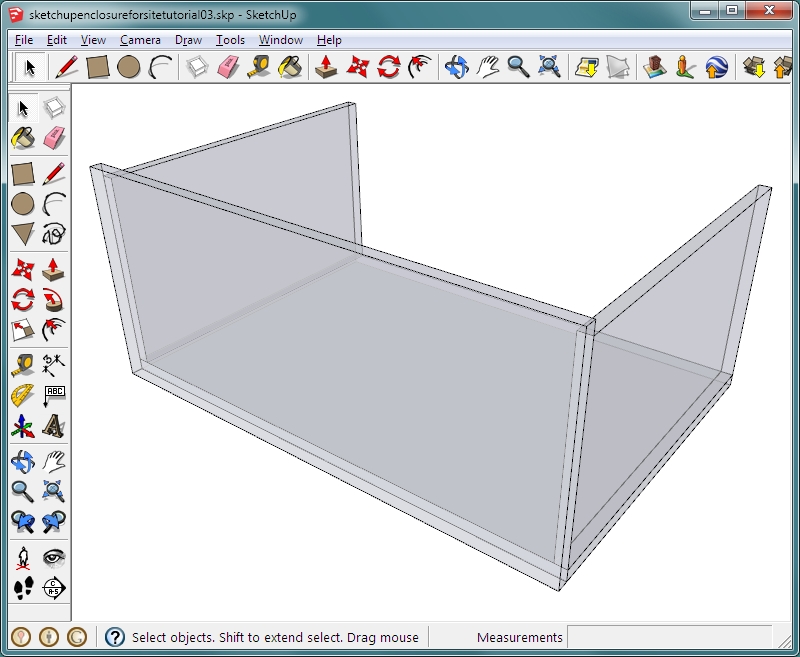The width and height of the screenshot is (800, 657).
Task: Select the Move tool in the left palette
Action: tap(23, 270)
